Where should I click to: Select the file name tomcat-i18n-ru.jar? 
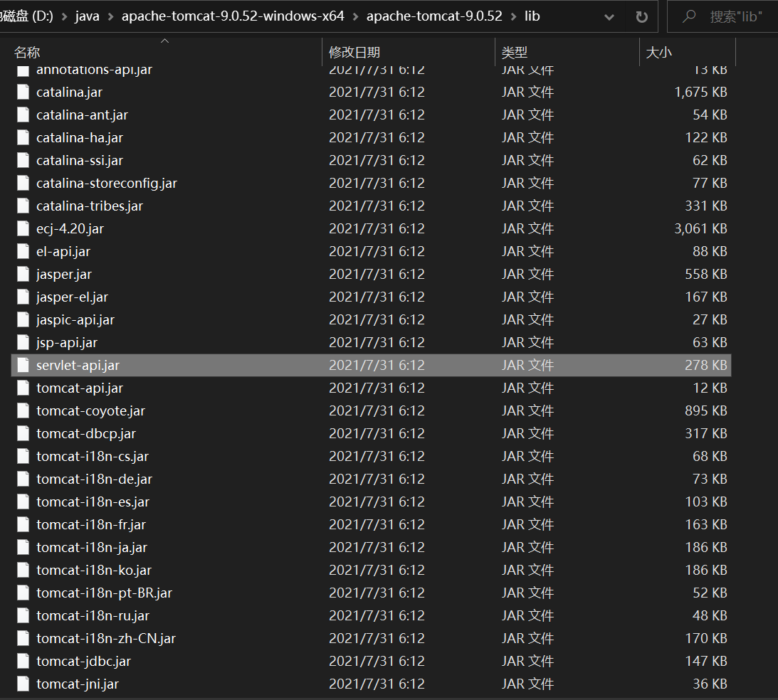click(93, 616)
